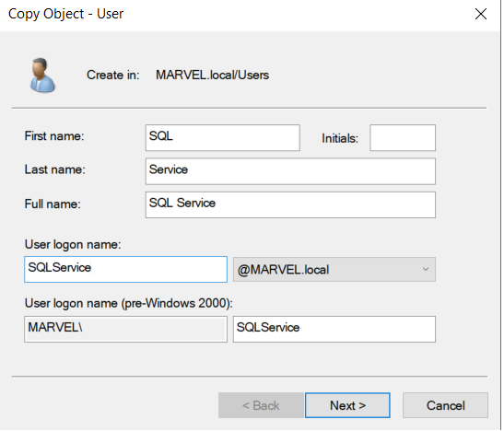Click the First name field containing SQL
Screen dimensions: 504x431
[222, 137]
